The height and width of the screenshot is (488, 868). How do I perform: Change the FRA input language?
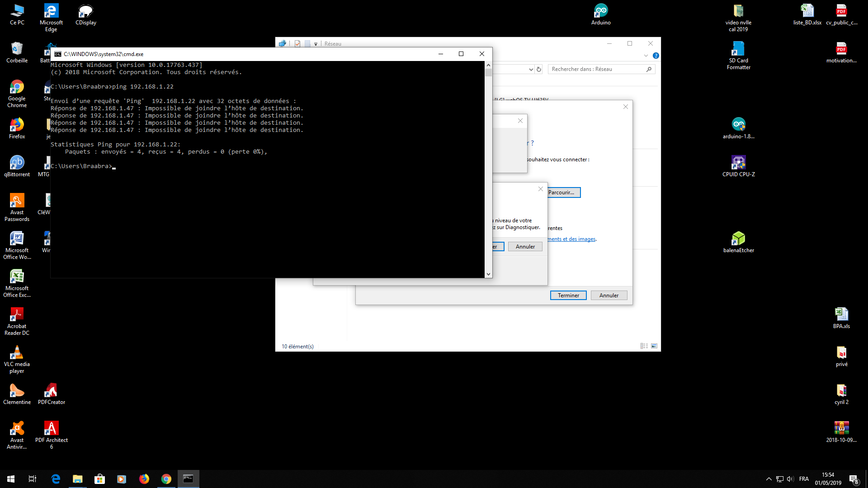(804, 479)
